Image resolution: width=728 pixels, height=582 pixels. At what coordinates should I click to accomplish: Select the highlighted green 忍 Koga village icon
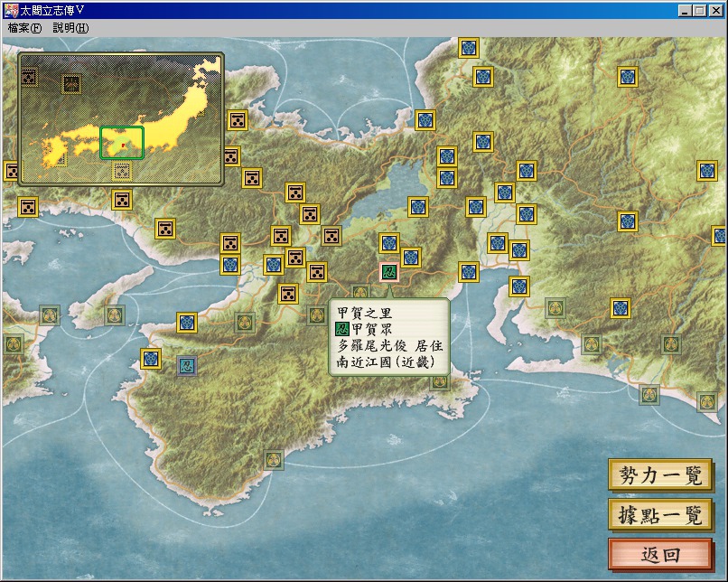pos(389,272)
